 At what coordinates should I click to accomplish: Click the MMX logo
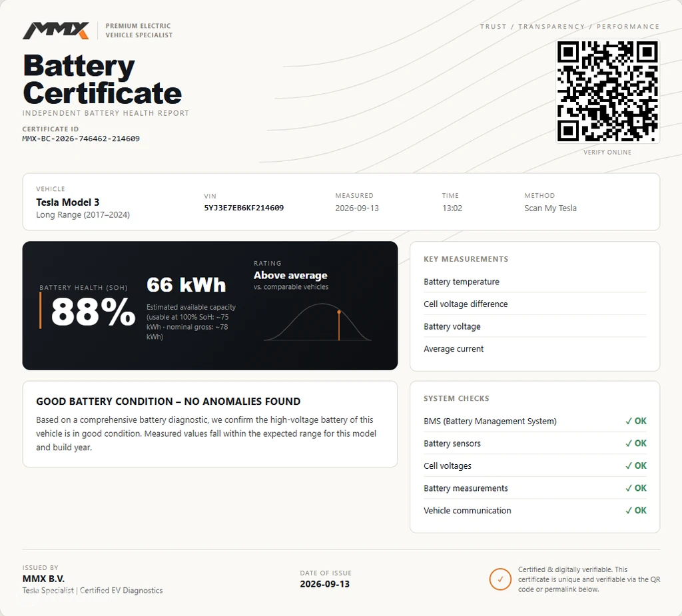point(56,31)
